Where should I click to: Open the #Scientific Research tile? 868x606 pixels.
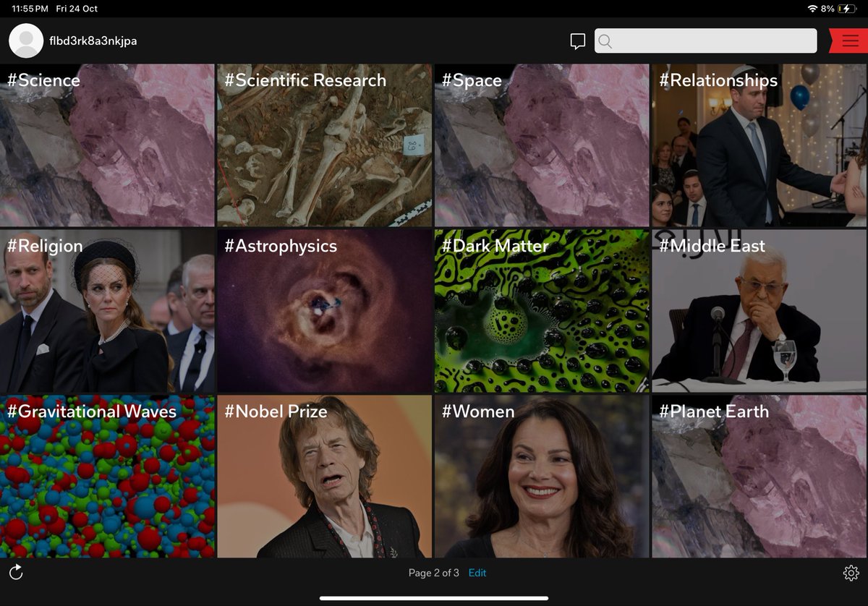point(325,145)
